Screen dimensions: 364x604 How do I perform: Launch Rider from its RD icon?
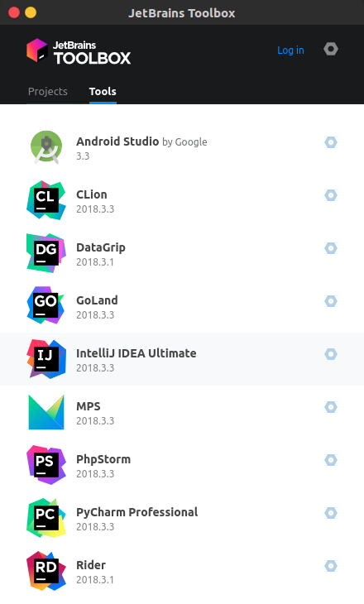coord(46,571)
